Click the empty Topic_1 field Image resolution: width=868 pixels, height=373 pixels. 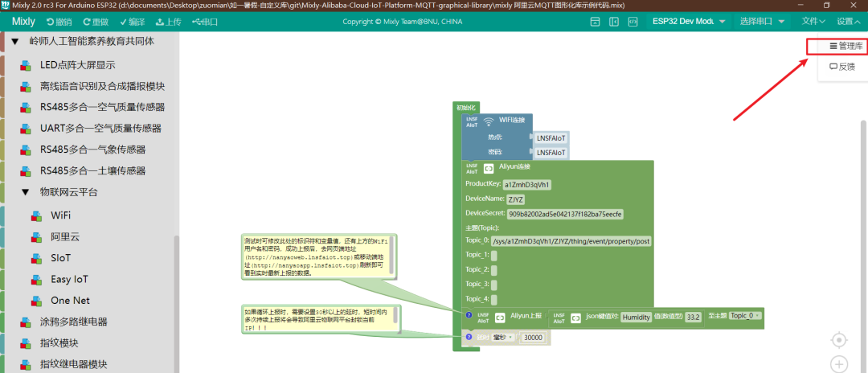coord(493,256)
